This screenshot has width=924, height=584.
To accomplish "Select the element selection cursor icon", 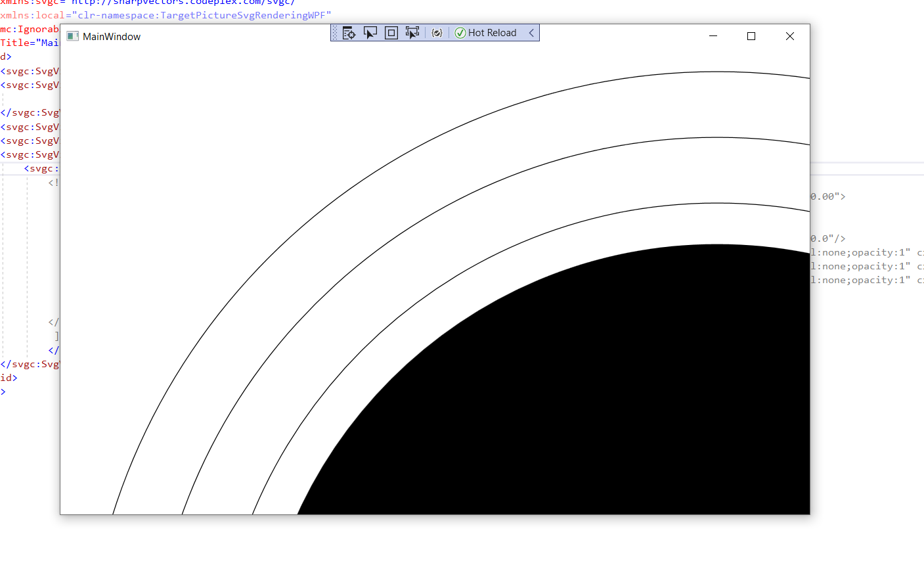I will 370,32.
